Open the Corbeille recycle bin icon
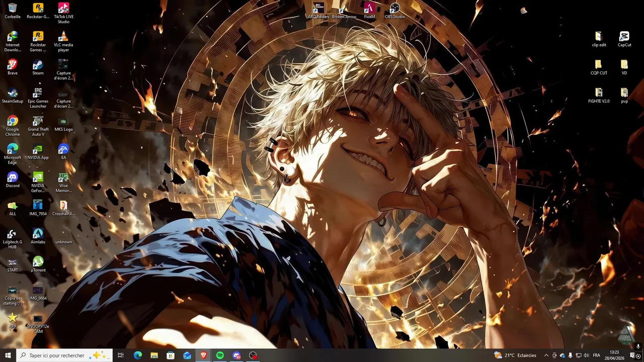This screenshot has width=644, height=362. [13, 11]
